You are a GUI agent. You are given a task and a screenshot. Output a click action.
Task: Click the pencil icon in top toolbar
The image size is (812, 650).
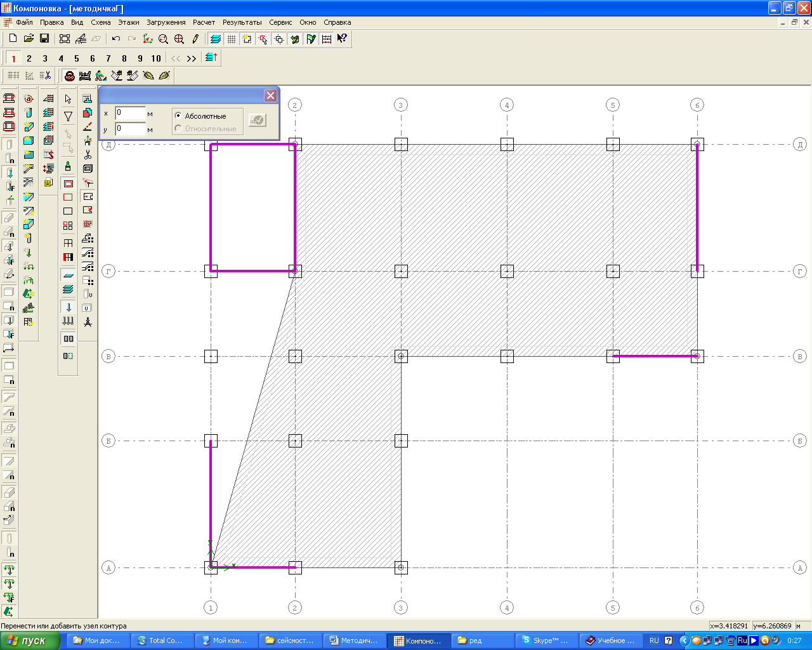[x=195, y=39]
